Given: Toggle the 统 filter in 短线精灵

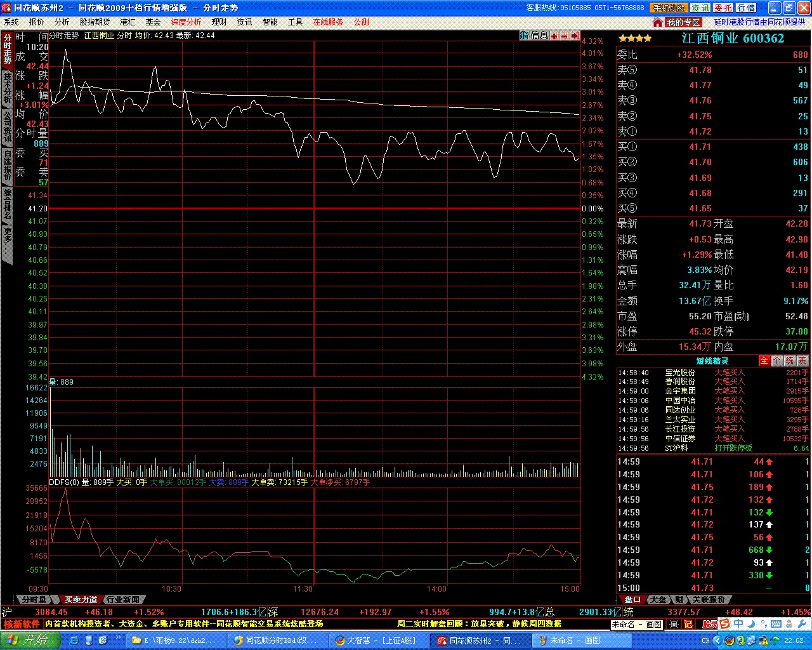Looking at the screenshot, I should (790, 361).
